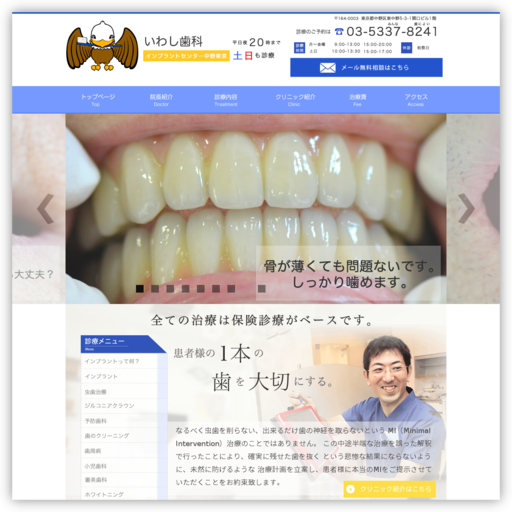Select the second carousel slide dot

155,289
